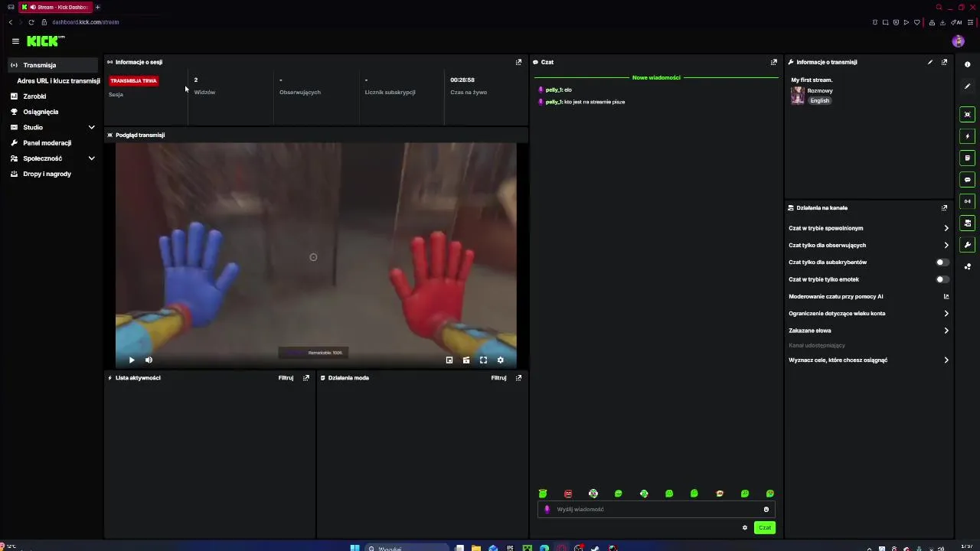The height and width of the screenshot is (551, 980).
Task: Click the Rozmowy category label
Action: [x=820, y=90]
